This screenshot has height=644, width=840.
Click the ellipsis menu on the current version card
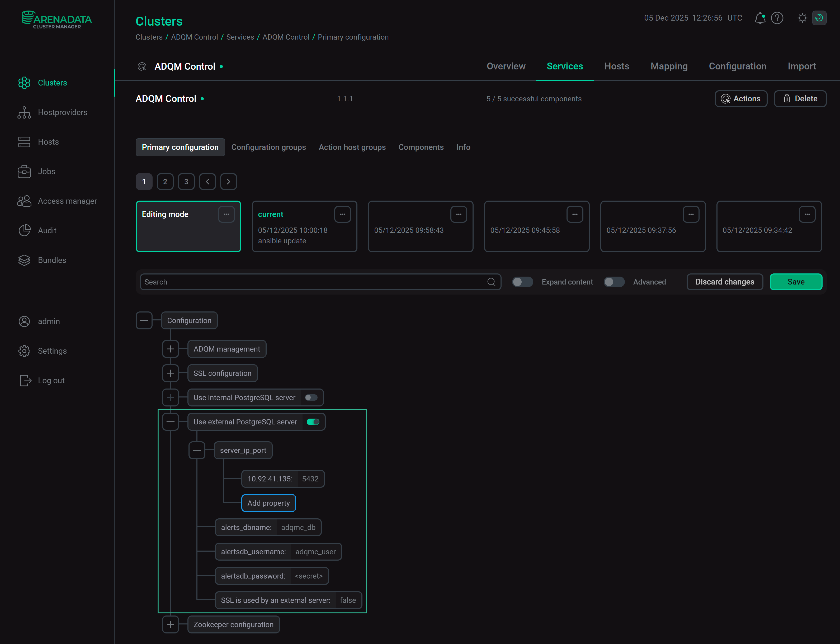(x=342, y=214)
